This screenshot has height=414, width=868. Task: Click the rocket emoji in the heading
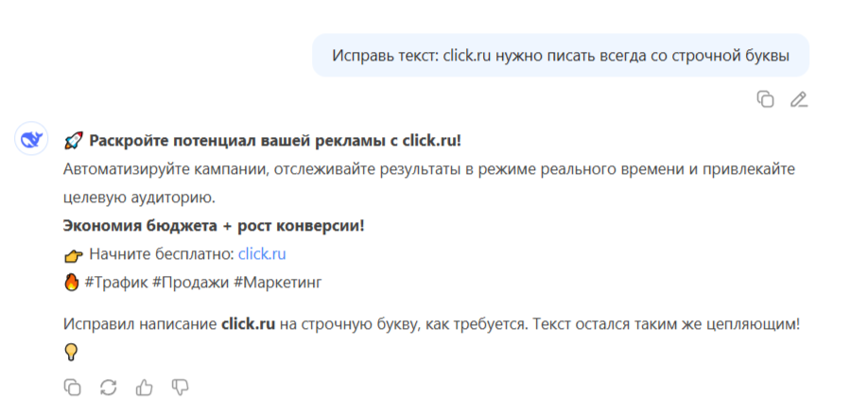pyautogui.click(x=73, y=141)
